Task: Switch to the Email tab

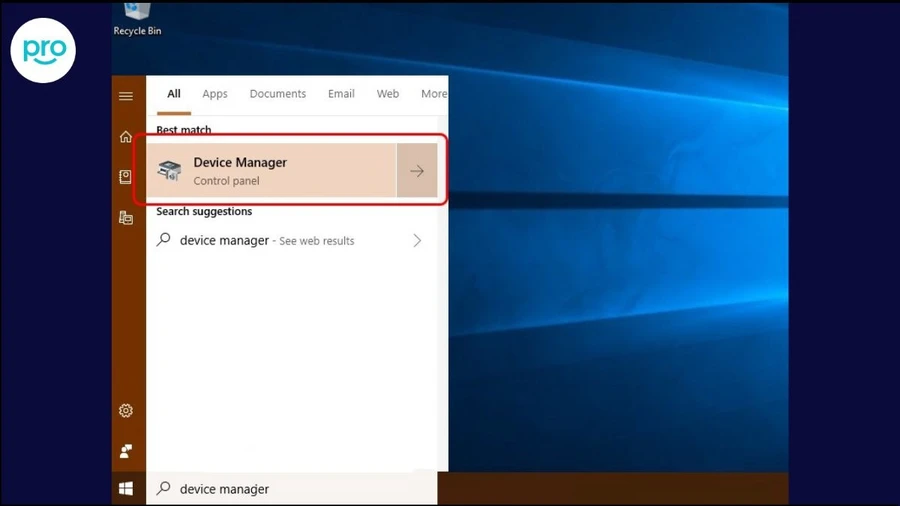Action: click(x=341, y=94)
